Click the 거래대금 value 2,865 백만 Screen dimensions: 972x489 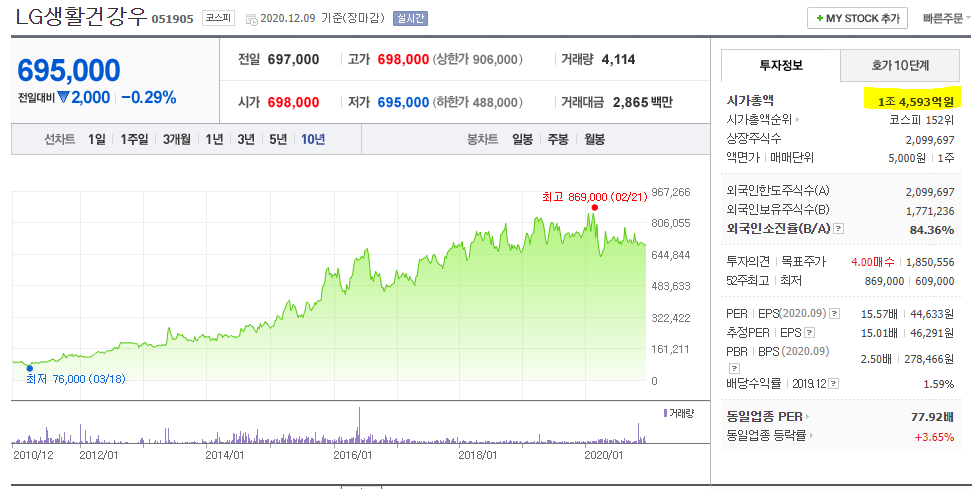tap(642, 102)
